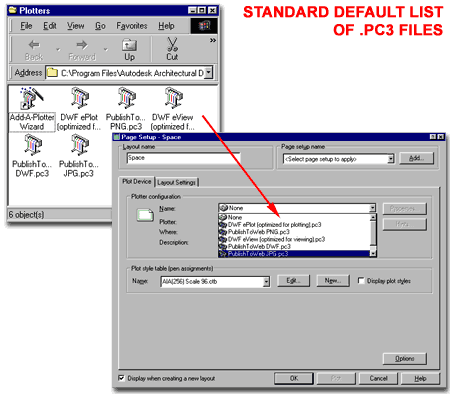Click the Properties button
The image size is (450, 394).
point(404,209)
